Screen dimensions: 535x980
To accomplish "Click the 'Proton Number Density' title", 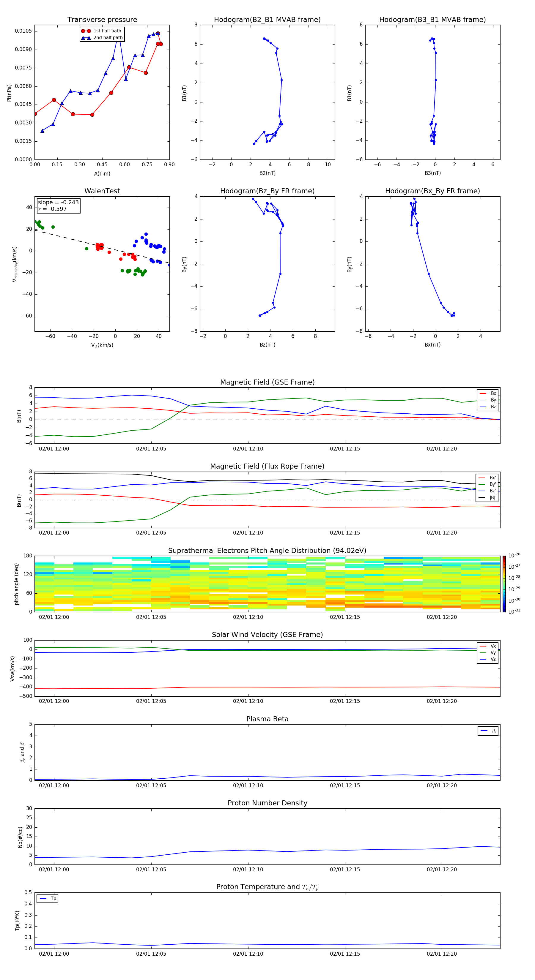I will (x=267, y=803).
